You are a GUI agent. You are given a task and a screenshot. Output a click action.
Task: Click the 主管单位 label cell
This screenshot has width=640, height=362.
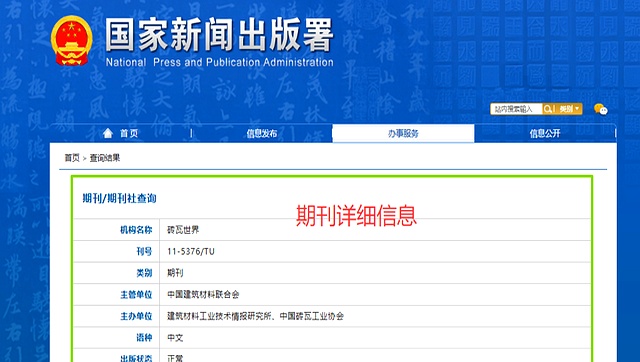116,295
